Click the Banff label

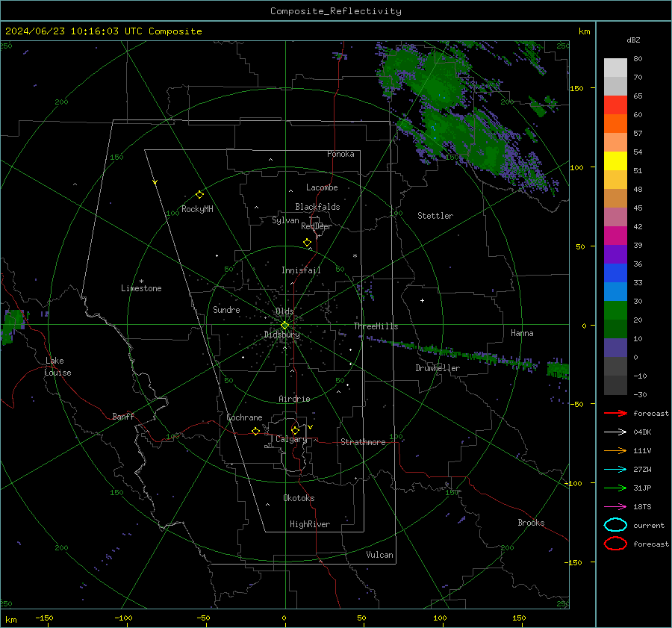(x=123, y=416)
